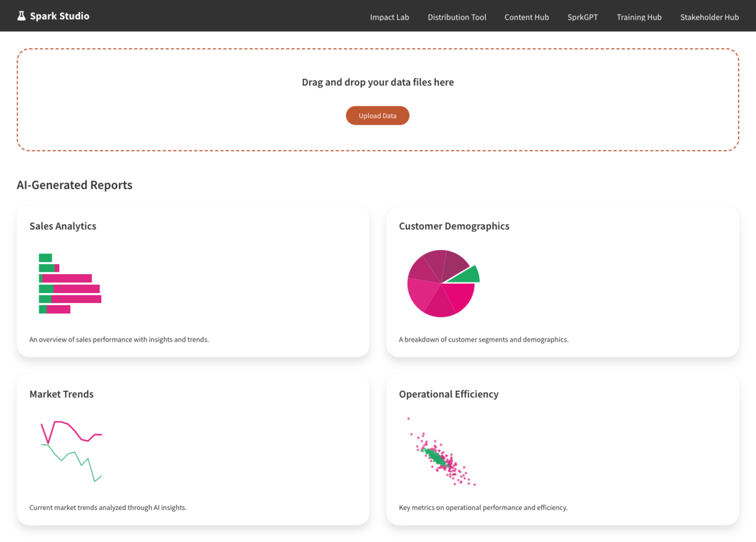The width and height of the screenshot is (756, 542).
Task: Click the Operational Efficiency card heading
Action: coord(449,395)
